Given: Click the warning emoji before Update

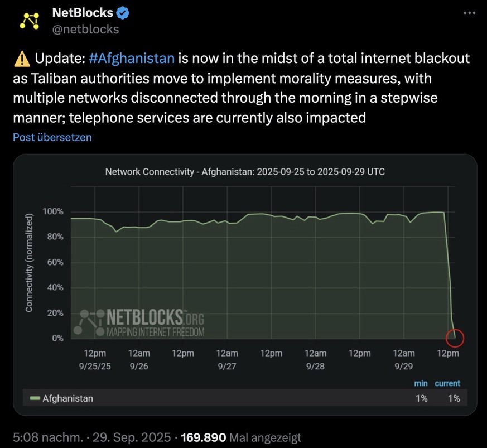Looking at the screenshot, I should [21, 59].
